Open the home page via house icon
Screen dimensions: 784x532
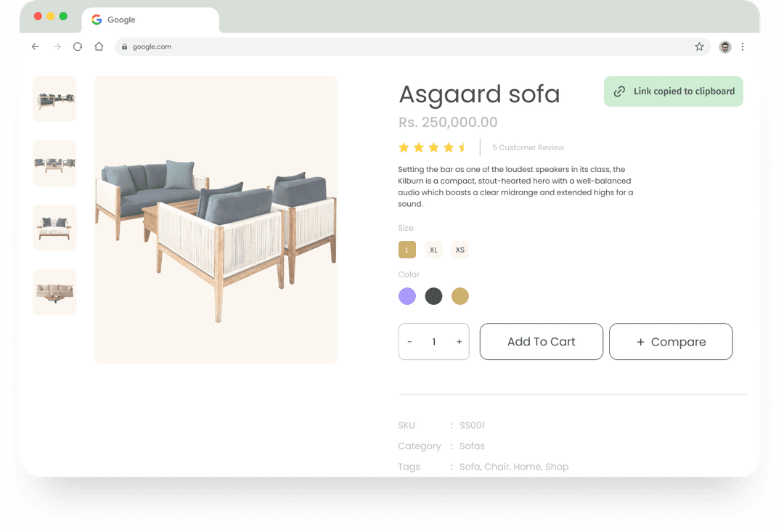(x=99, y=46)
